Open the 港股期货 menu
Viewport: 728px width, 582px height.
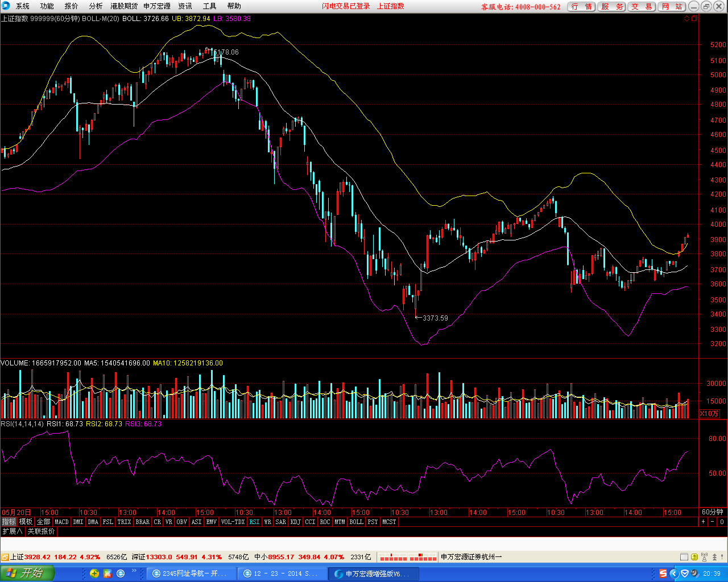(124, 6)
